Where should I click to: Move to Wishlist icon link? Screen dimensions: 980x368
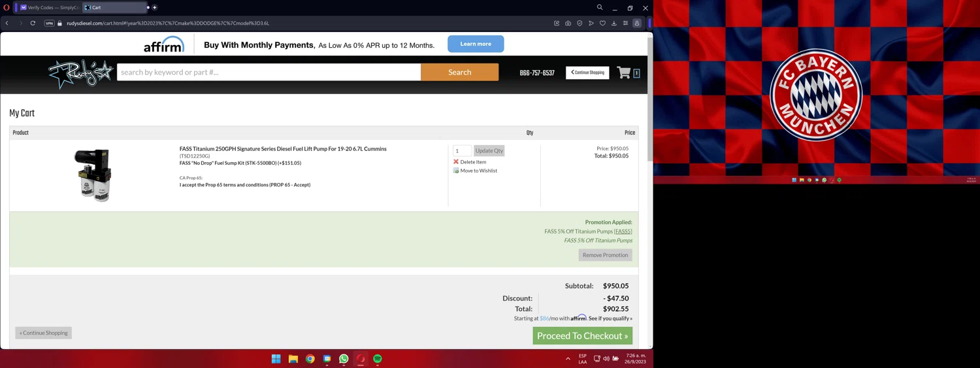pos(475,171)
